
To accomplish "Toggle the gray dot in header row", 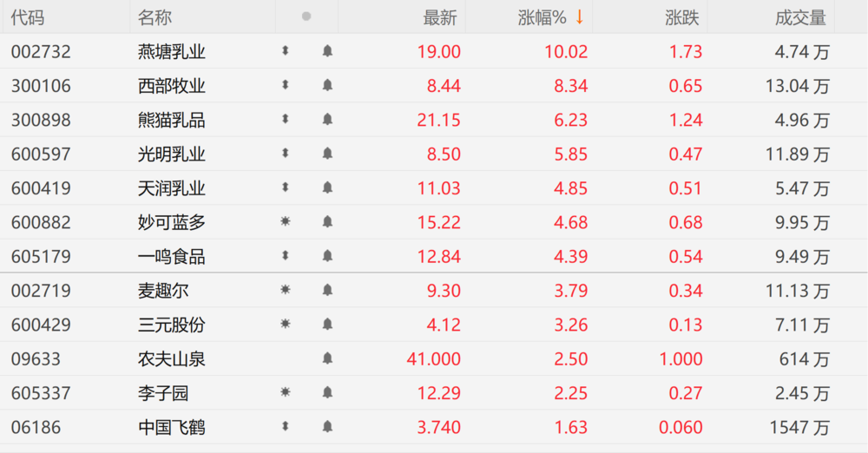I will (306, 16).
